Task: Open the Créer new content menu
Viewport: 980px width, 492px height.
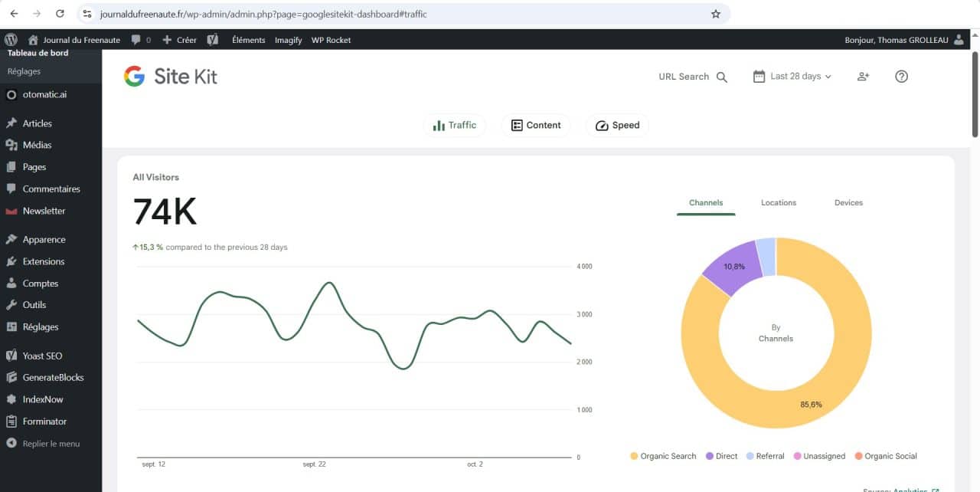Action: (179, 40)
